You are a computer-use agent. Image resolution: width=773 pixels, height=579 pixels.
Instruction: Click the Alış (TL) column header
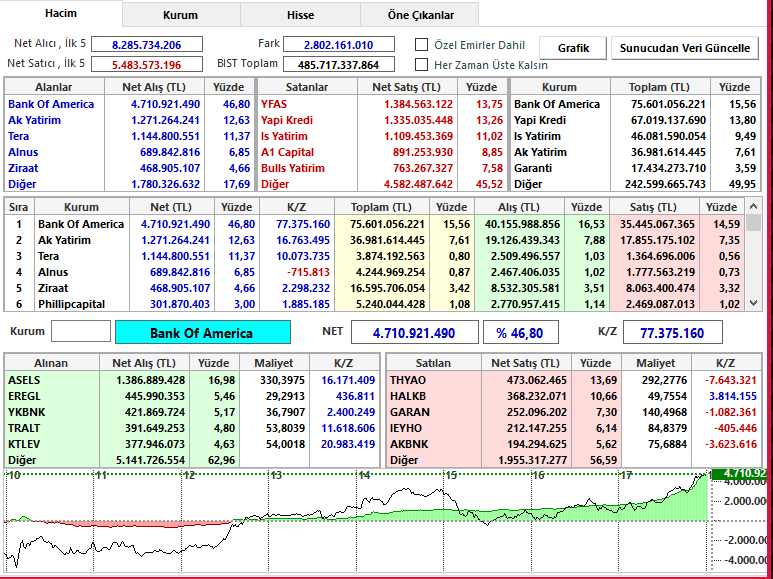click(x=519, y=207)
